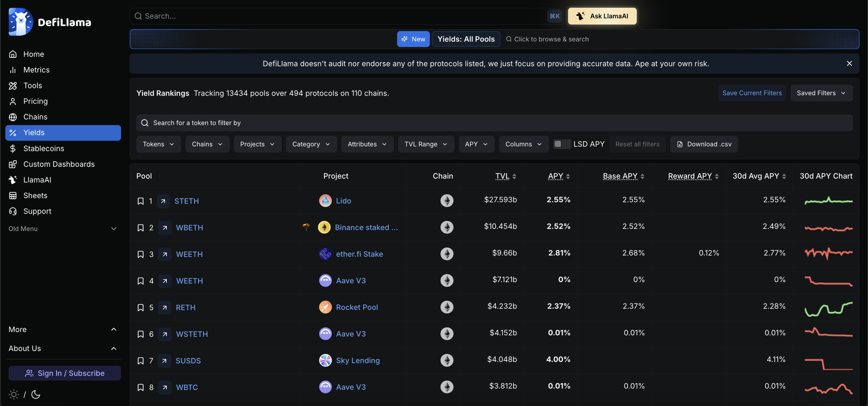This screenshot has height=406, width=868.
Task: Expand the Old Menu section
Action: [63, 229]
